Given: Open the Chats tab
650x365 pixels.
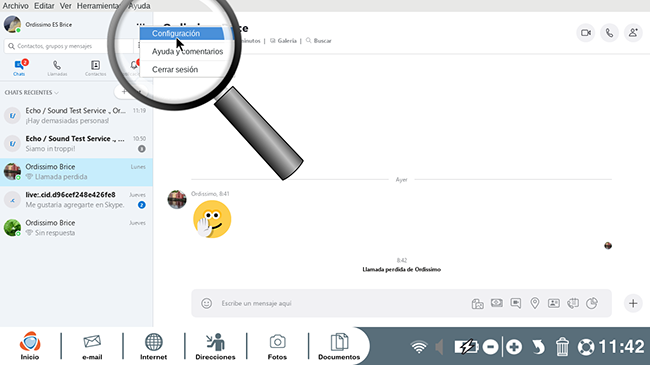Looking at the screenshot, I should [19, 68].
